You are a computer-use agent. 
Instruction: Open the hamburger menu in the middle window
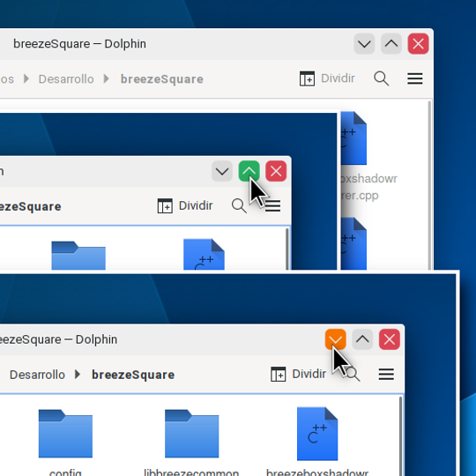(x=272, y=205)
